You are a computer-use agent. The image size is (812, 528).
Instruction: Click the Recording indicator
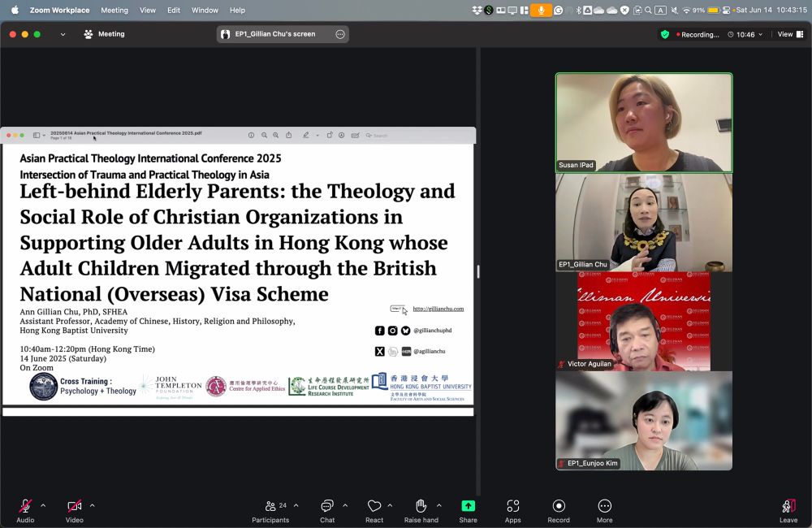coord(698,35)
